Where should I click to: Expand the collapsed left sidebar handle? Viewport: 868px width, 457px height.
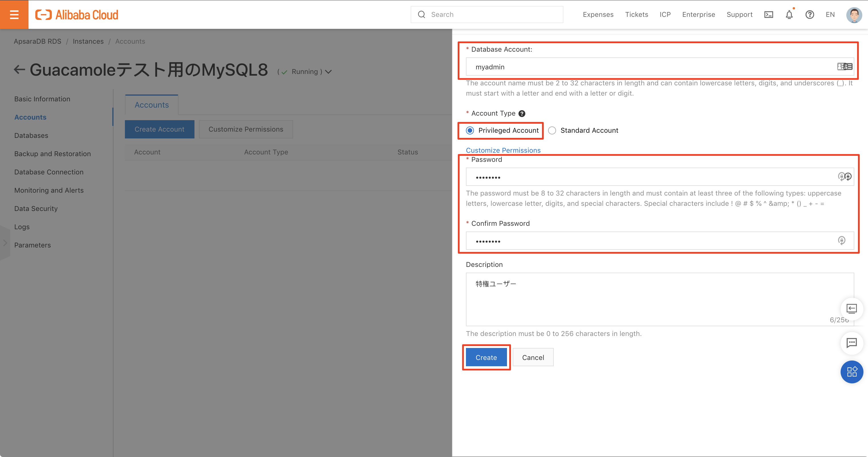5,243
